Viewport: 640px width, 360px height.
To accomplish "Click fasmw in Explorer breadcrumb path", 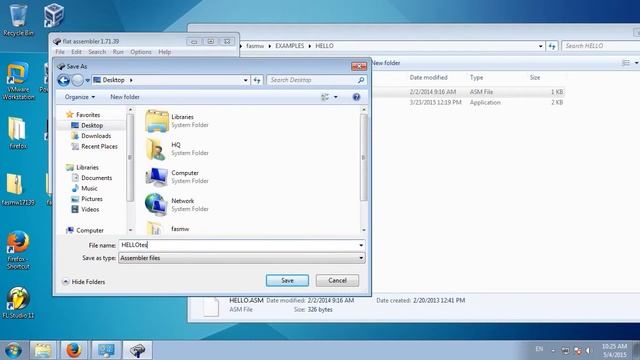I will click(x=255, y=46).
